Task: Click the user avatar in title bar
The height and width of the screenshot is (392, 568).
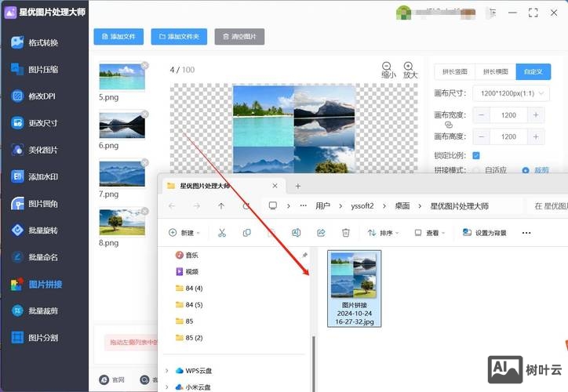Action: coord(403,13)
